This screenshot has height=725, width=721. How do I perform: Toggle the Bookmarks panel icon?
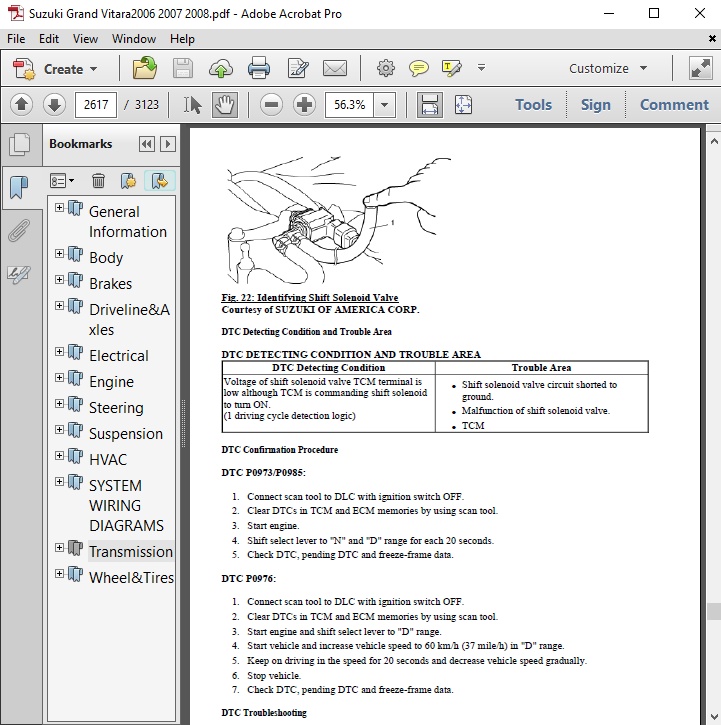[x=19, y=187]
